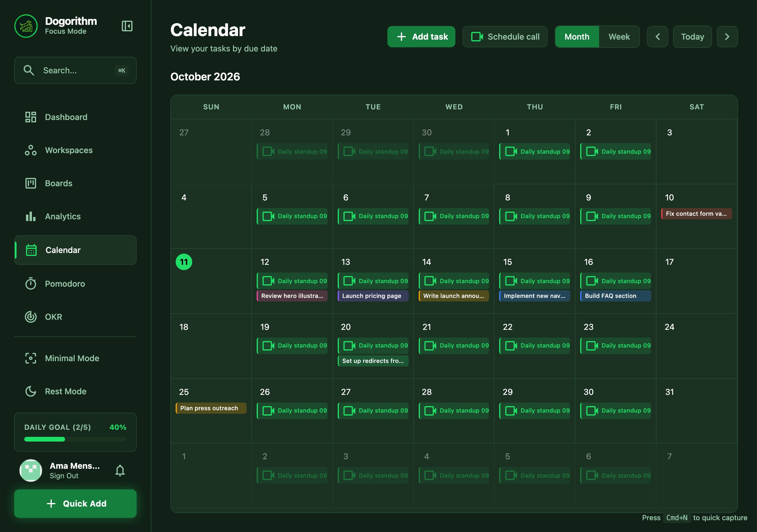This screenshot has height=532, width=757.
Task: Select the Calendar sidebar icon
Action: click(x=31, y=250)
